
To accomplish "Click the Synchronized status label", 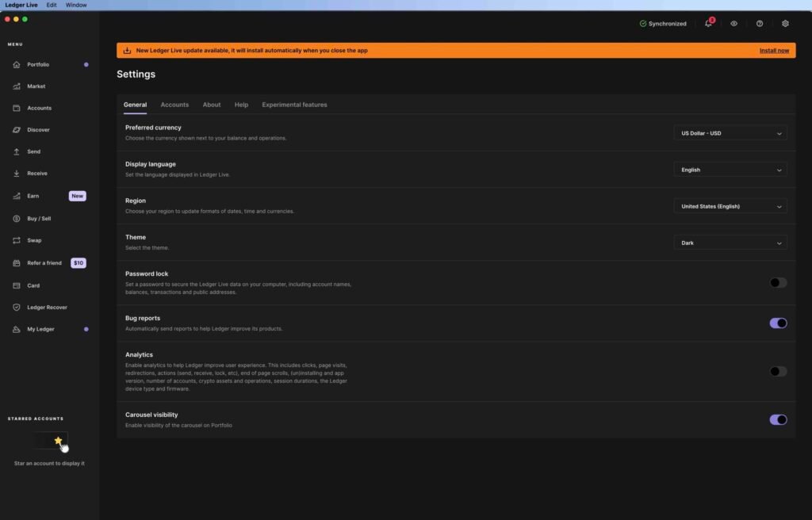I will [x=668, y=23].
